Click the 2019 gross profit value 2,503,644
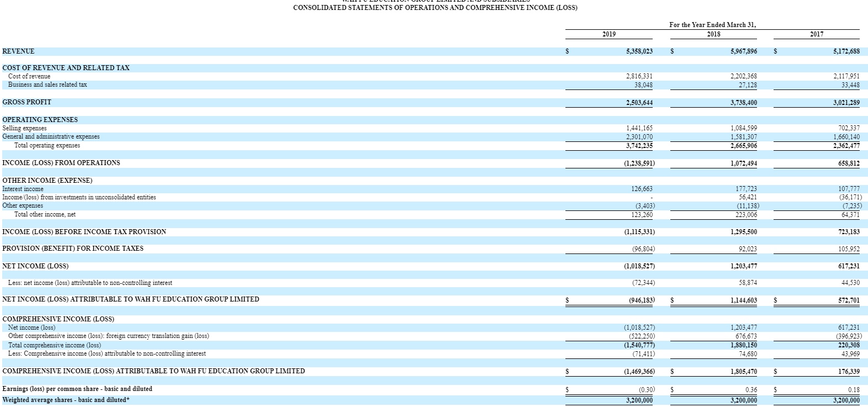This screenshot has width=868, height=407. [x=639, y=103]
